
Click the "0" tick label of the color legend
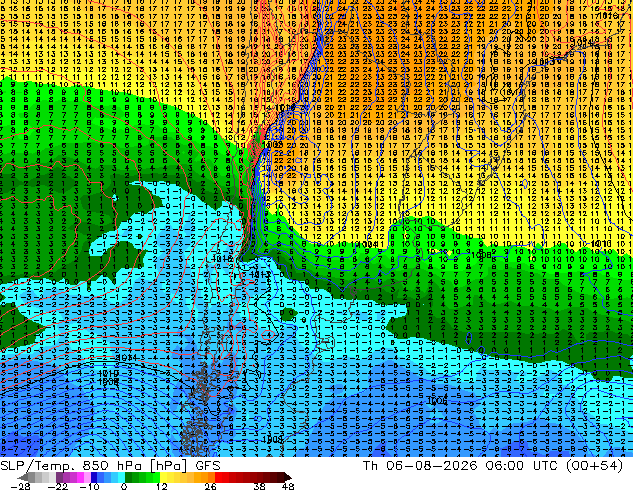pos(124,486)
